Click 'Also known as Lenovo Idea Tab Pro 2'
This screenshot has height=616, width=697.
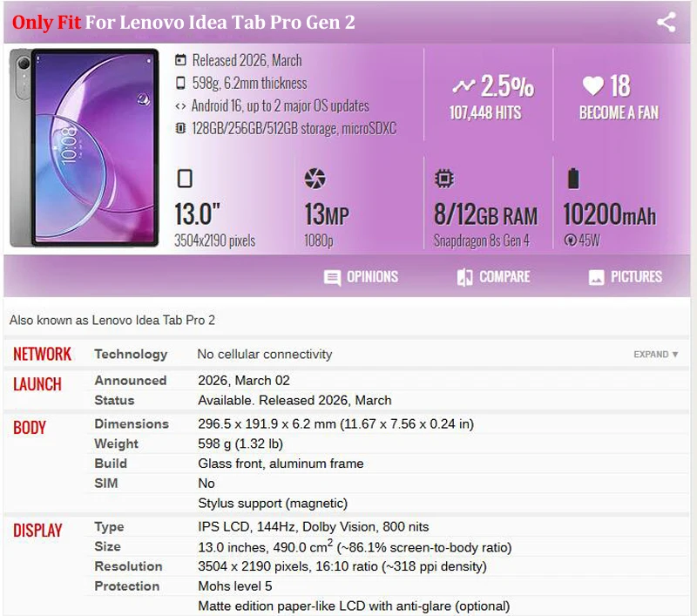pyautogui.click(x=112, y=321)
